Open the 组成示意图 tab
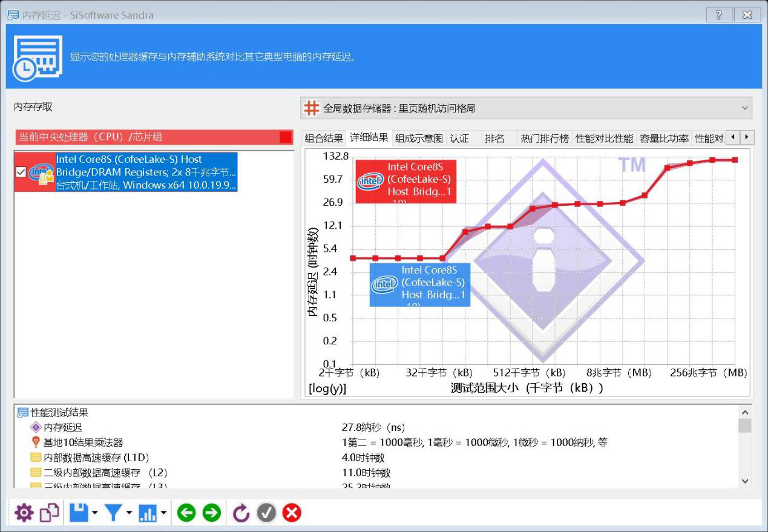The height and width of the screenshot is (532, 768). 419,138
